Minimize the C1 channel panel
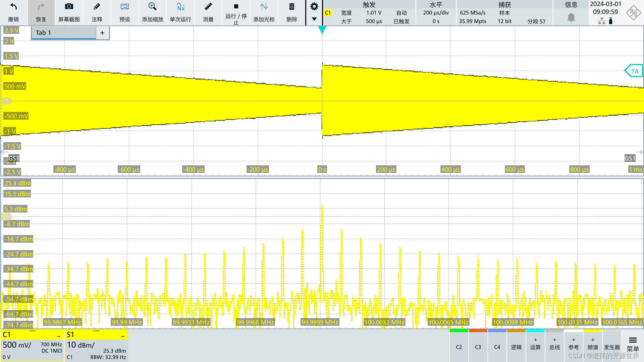 click(59, 336)
